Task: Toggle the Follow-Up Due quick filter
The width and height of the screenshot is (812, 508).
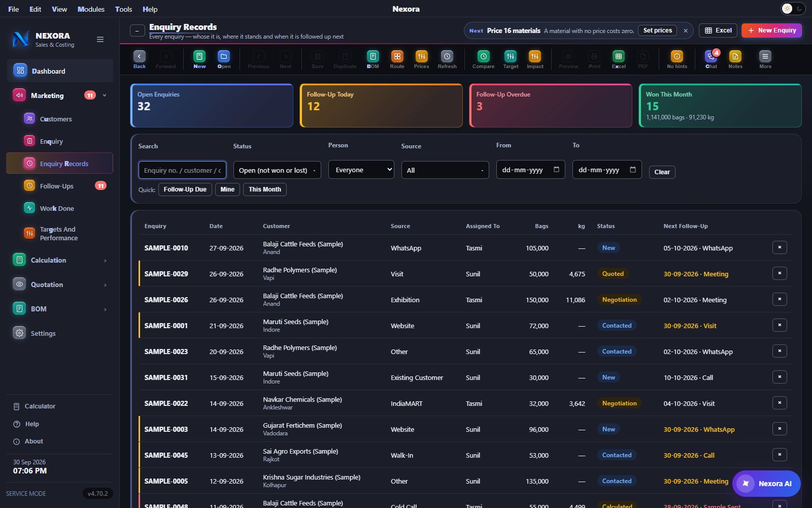Action: [185, 189]
